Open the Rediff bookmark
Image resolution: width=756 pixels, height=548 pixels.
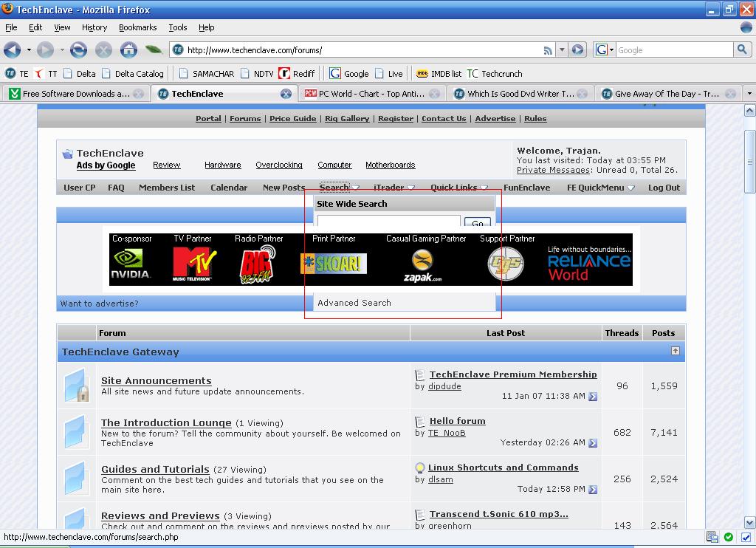297,74
